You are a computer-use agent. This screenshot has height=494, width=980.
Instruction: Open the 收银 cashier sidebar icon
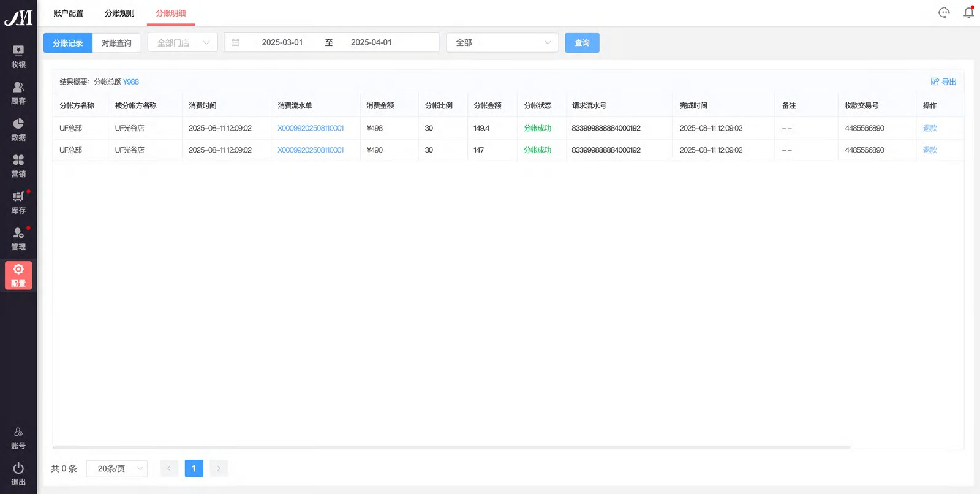[18, 56]
